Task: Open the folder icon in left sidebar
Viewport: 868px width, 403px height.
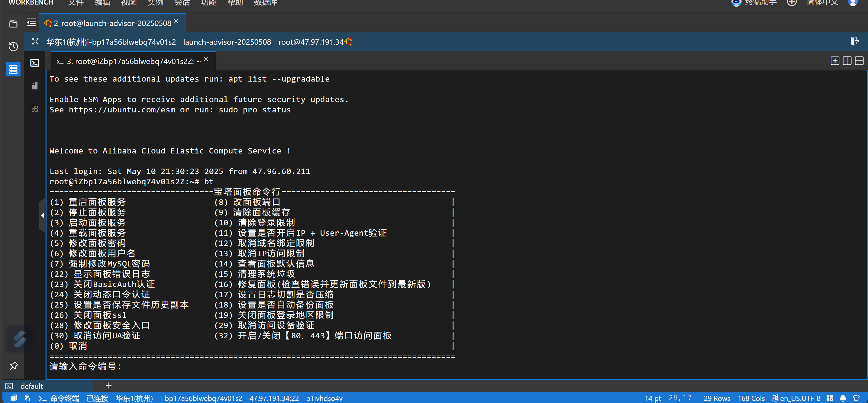Action: click(13, 24)
